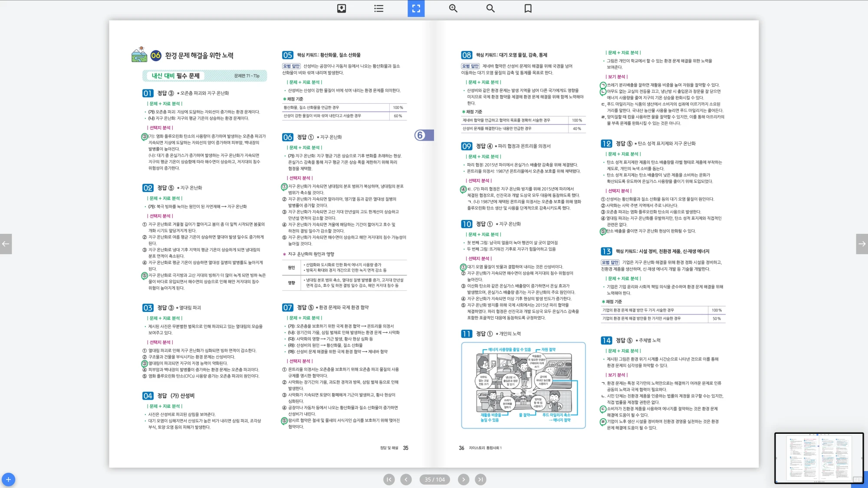Turn page with right edge arrow
This screenshot has height=488, width=868.
862,244
